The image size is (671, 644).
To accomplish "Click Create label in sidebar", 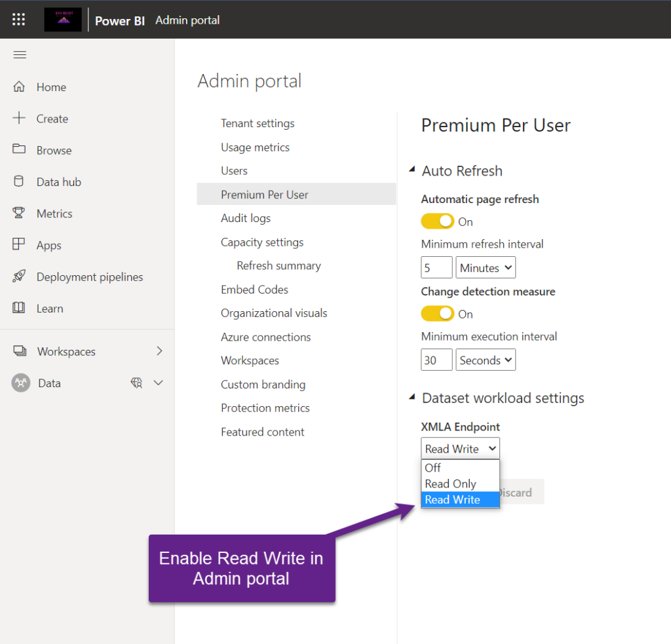I will [x=52, y=119].
